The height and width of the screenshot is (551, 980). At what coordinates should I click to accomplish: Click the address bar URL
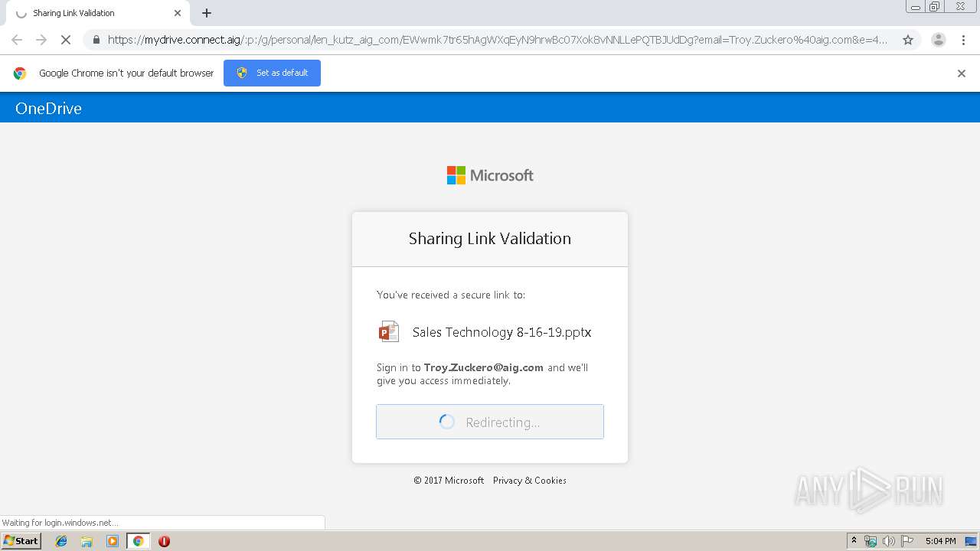click(498, 40)
